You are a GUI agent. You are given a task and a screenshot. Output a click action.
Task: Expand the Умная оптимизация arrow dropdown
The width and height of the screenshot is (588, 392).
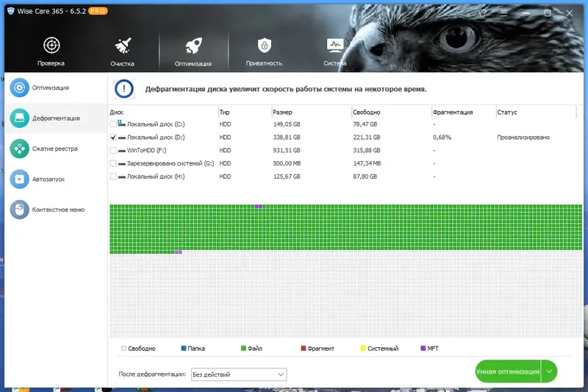549,371
